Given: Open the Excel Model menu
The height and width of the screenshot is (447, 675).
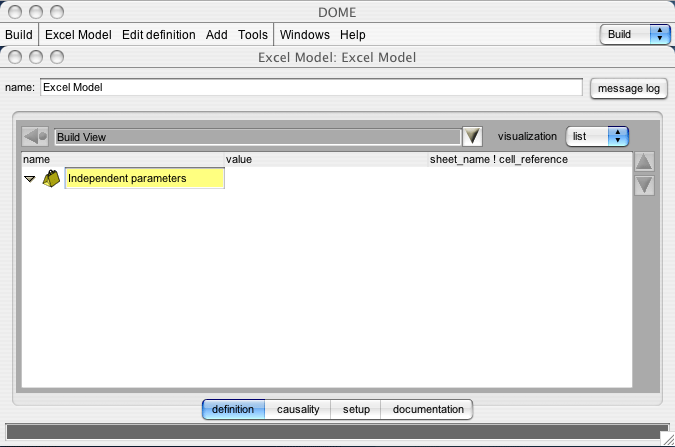Looking at the screenshot, I should [x=78, y=34].
